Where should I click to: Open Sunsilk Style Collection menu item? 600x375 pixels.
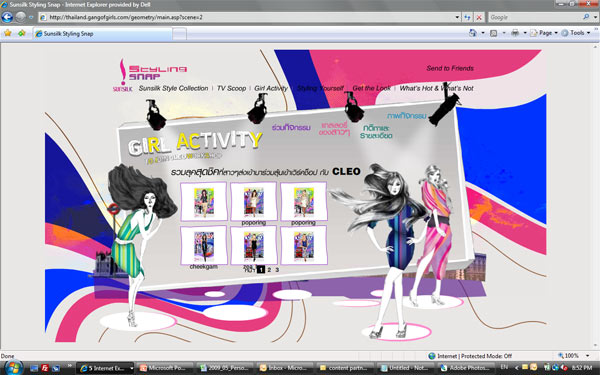click(x=173, y=88)
